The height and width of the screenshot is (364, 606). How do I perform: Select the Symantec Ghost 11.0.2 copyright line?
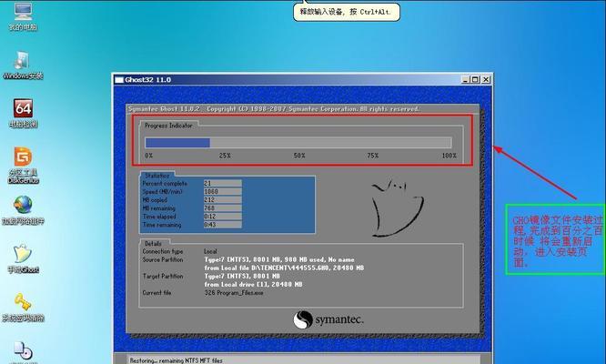(274, 109)
